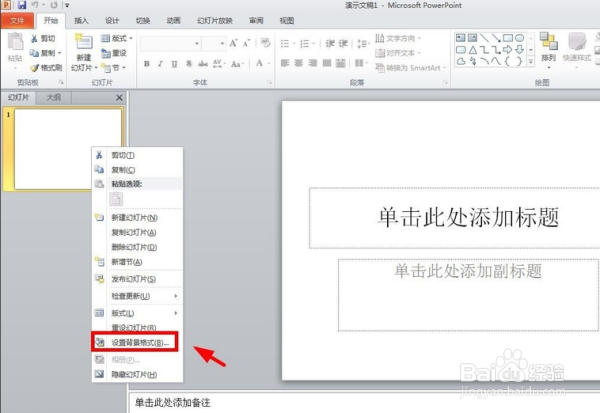Open the font name combo box

tap(170, 44)
